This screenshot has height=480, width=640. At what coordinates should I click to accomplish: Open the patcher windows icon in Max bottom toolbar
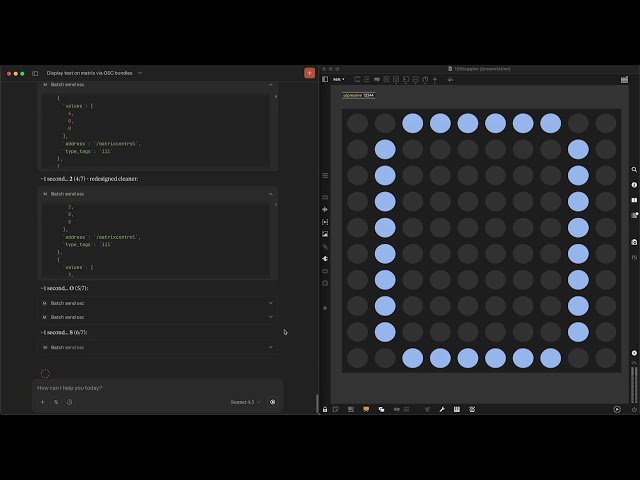pyautogui.click(x=381, y=409)
